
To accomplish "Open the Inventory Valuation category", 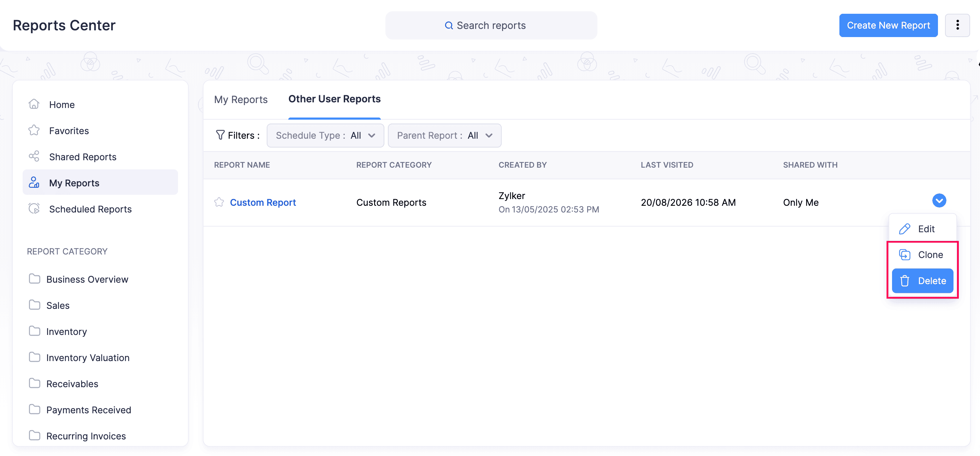I will coord(88,357).
